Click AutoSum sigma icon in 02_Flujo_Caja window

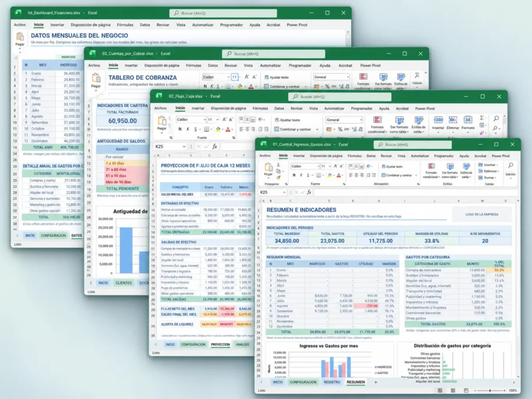[x=482, y=118]
